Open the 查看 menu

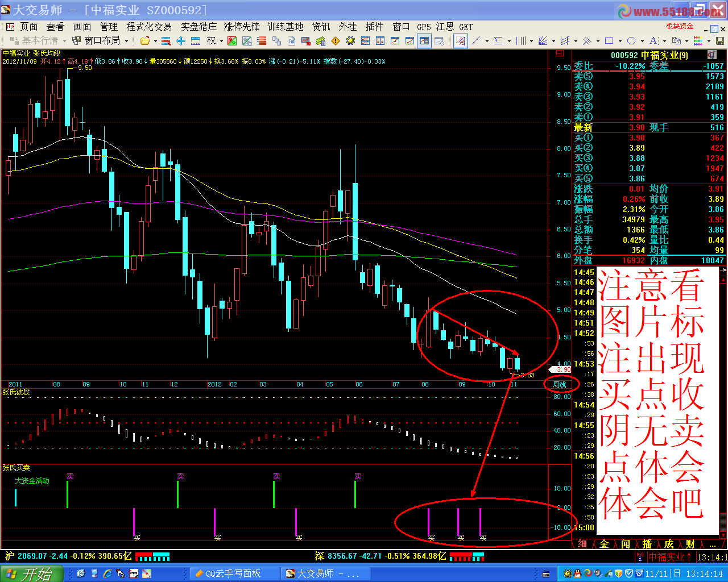(x=55, y=27)
